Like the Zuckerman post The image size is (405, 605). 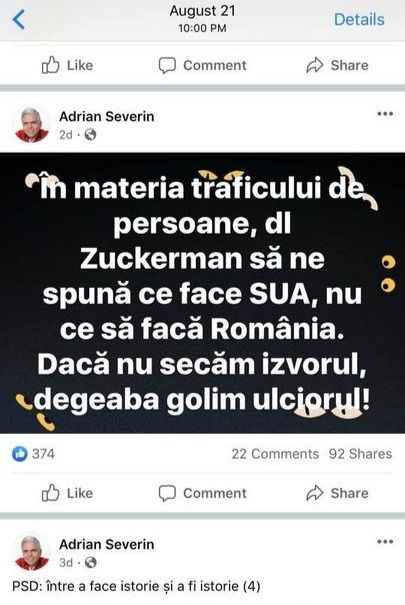(x=67, y=493)
